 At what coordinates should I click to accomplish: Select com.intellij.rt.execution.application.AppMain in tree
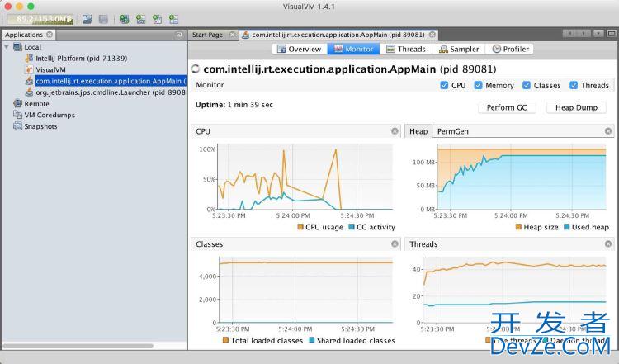tap(111, 81)
